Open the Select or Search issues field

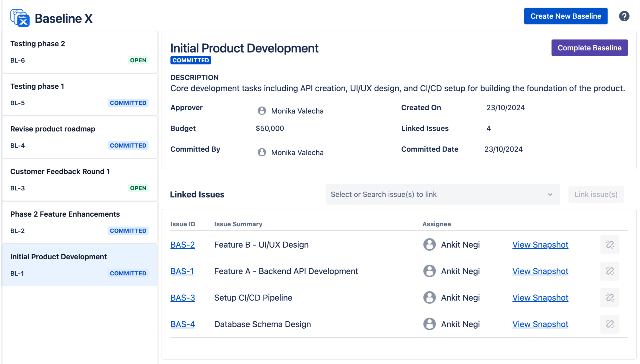click(416, 194)
